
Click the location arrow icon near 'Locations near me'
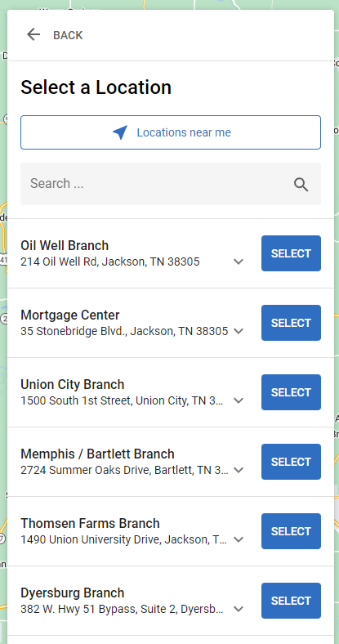tap(120, 132)
